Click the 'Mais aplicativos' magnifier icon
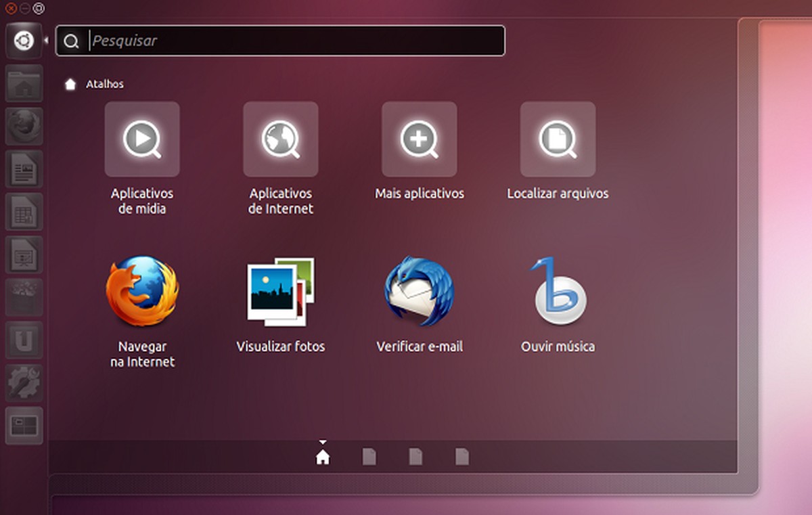The width and height of the screenshot is (812, 515). coord(419,139)
